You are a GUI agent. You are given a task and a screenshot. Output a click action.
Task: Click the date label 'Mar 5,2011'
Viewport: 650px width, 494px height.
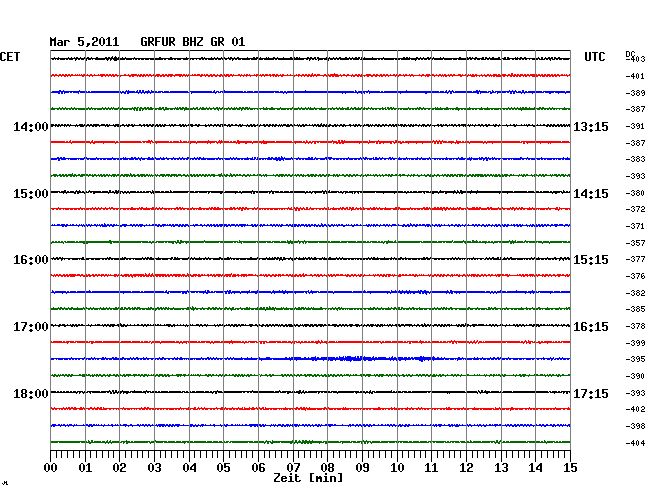pyautogui.click(x=84, y=42)
